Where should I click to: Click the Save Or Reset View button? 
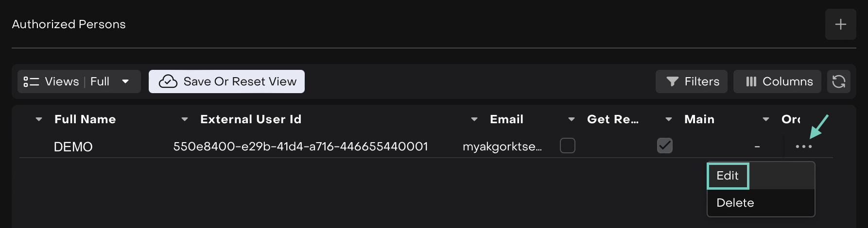click(x=226, y=81)
